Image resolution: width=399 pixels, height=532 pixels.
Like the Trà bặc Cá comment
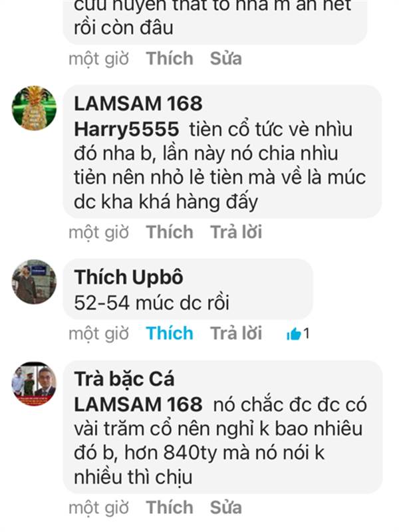pos(170,507)
